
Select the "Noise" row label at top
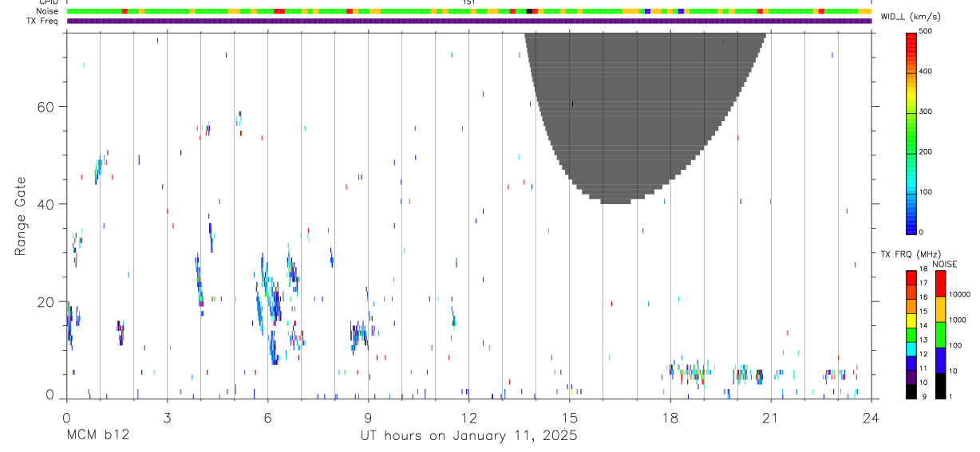[48, 11]
